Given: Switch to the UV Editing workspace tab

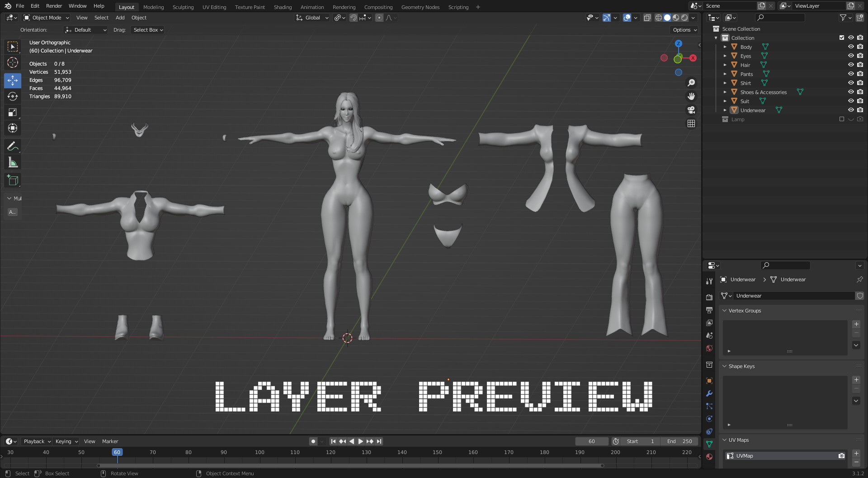Looking at the screenshot, I should point(214,7).
